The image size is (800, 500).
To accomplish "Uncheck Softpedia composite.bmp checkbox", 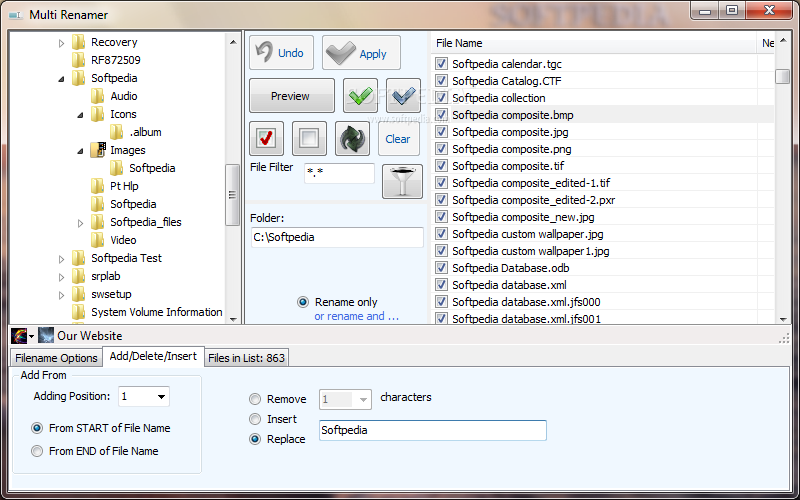I will coord(441,115).
